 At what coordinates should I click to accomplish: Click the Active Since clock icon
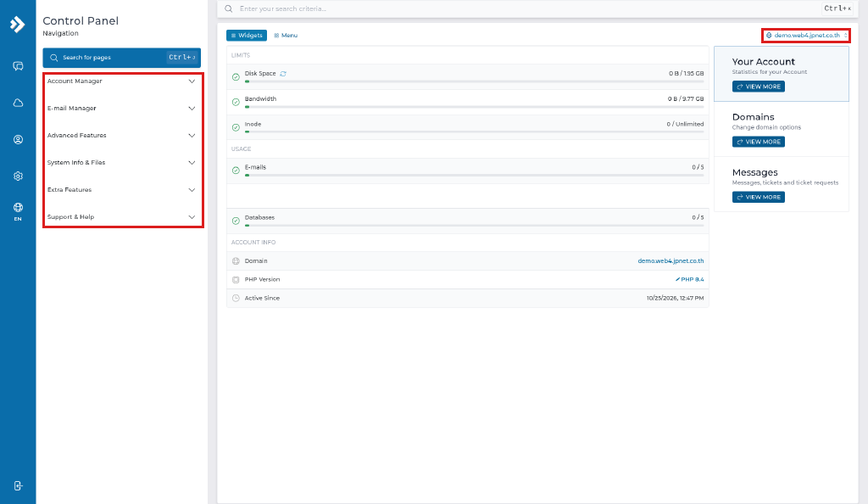(x=236, y=298)
